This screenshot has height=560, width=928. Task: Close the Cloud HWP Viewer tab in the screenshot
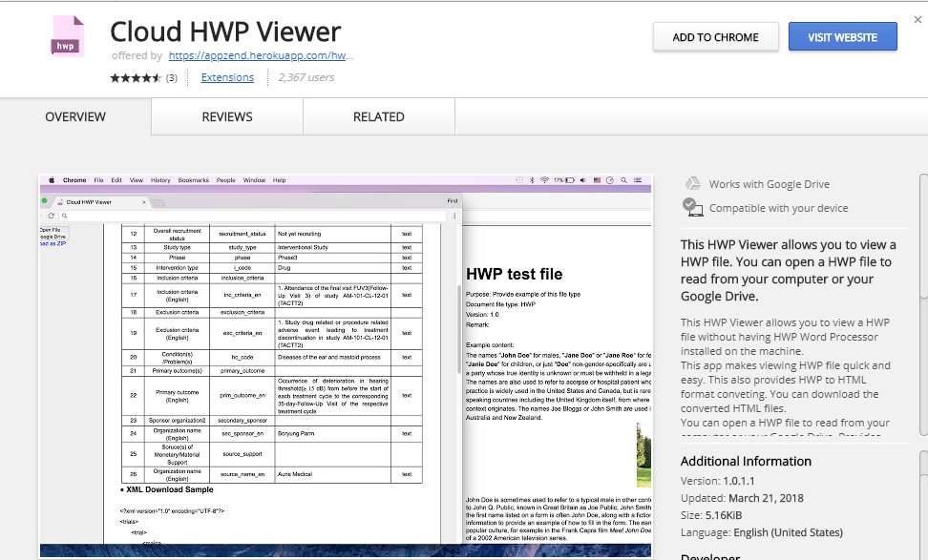coord(144,202)
